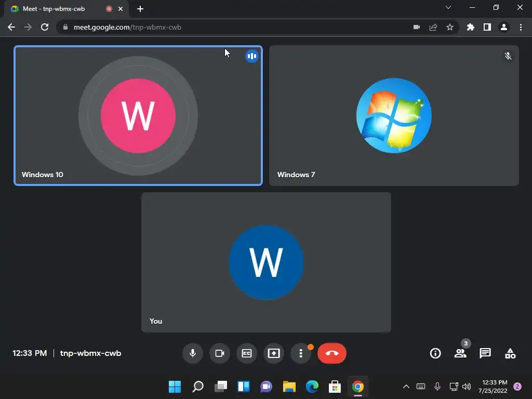Open chat with everyone icon

[485, 353]
